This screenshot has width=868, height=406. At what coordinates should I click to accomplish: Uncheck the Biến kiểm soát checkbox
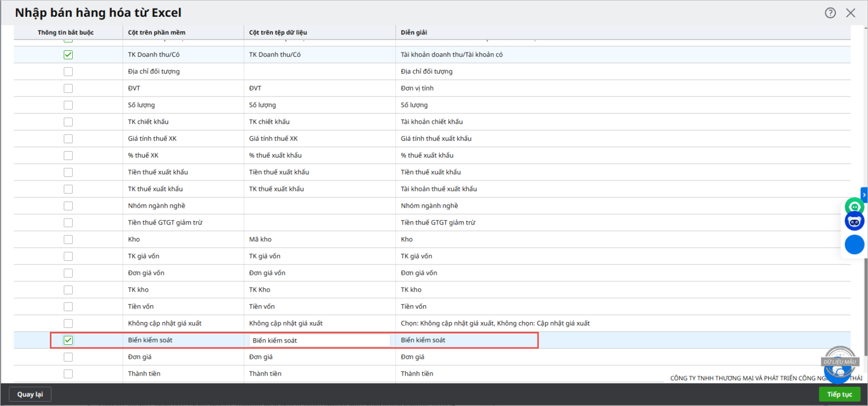pyautogui.click(x=68, y=340)
